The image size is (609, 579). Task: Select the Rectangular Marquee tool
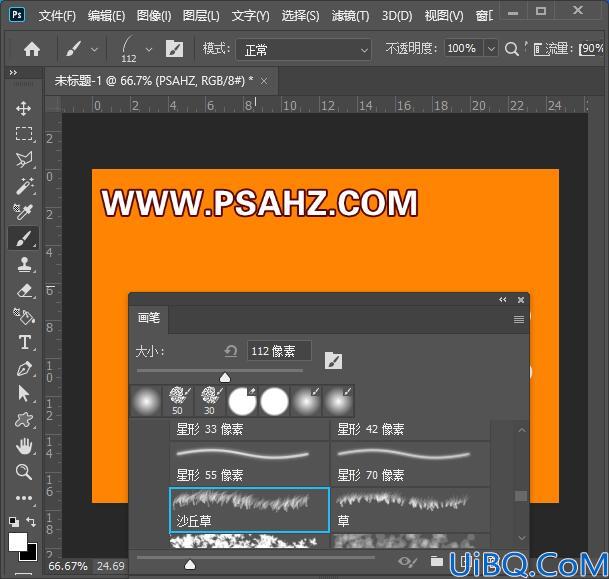24,134
